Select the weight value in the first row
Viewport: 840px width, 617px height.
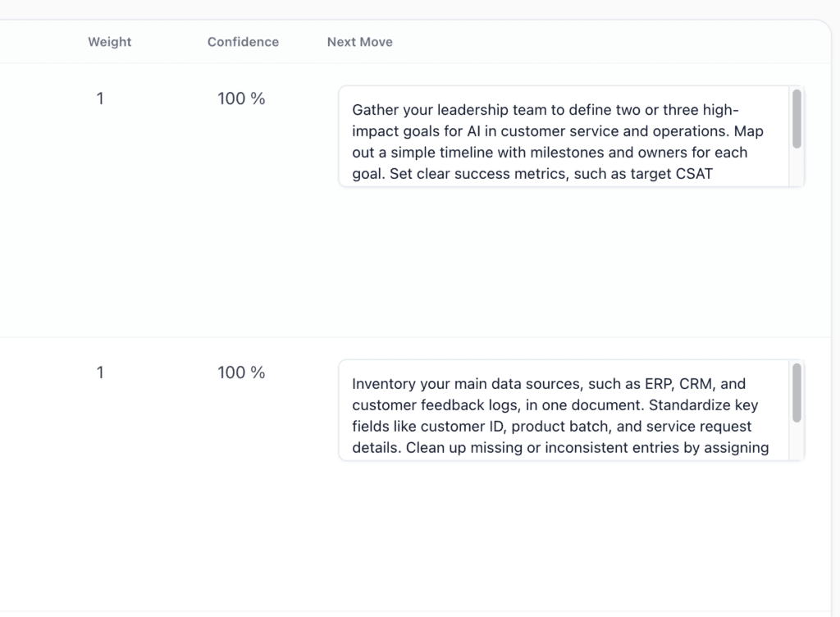pyautogui.click(x=100, y=98)
